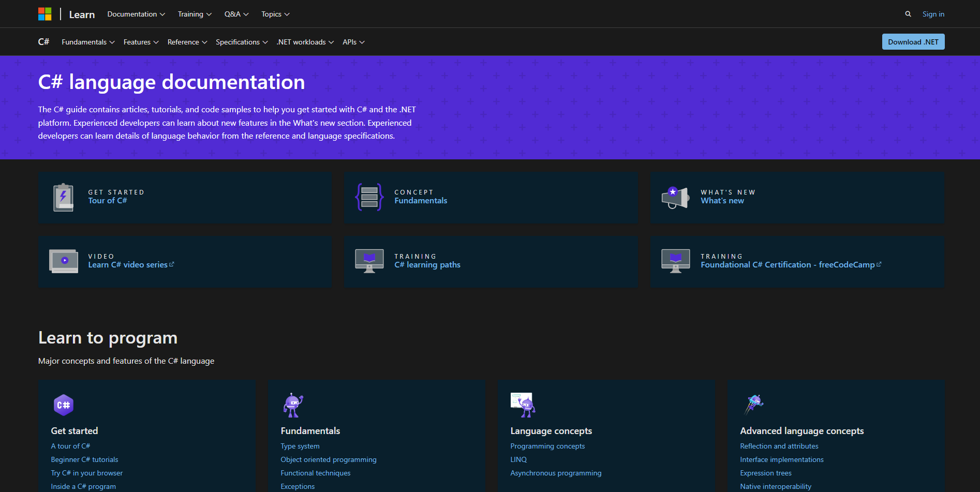Click the Advanced language concepts card title
This screenshot has height=492, width=980.
(x=801, y=431)
